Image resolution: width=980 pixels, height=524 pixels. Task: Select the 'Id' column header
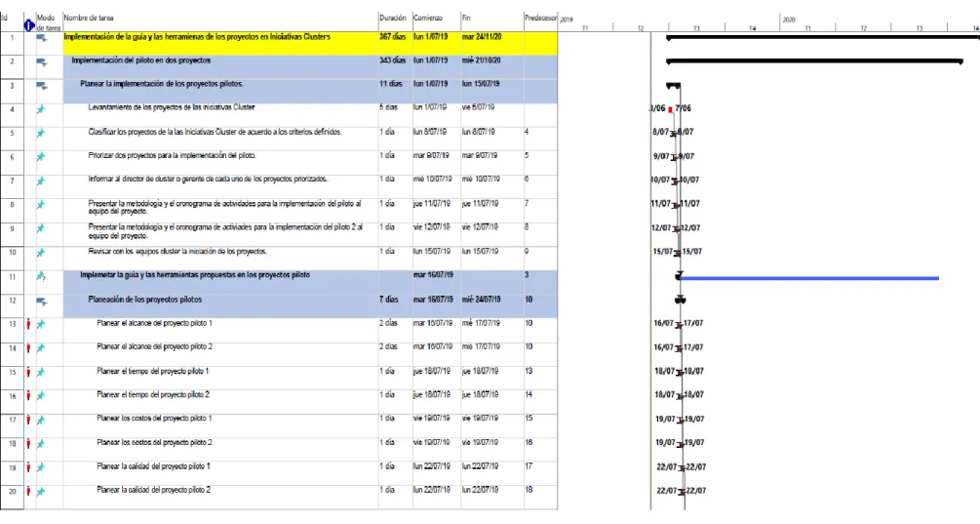(12, 21)
